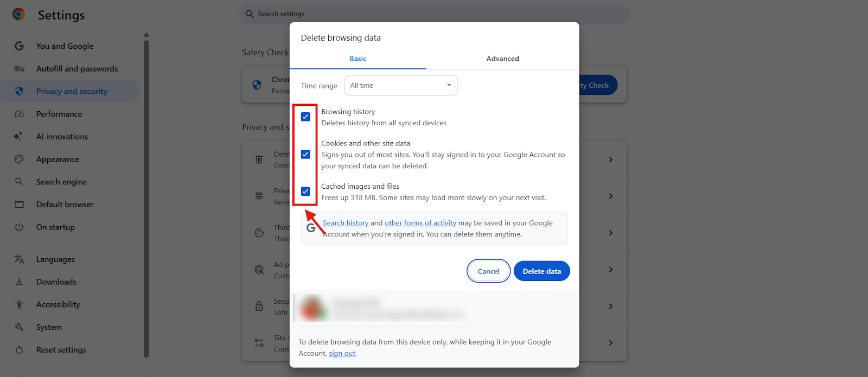This screenshot has width=868, height=377.
Task: Click the Privacy and security shield icon
Action: (x=19, y=91)
